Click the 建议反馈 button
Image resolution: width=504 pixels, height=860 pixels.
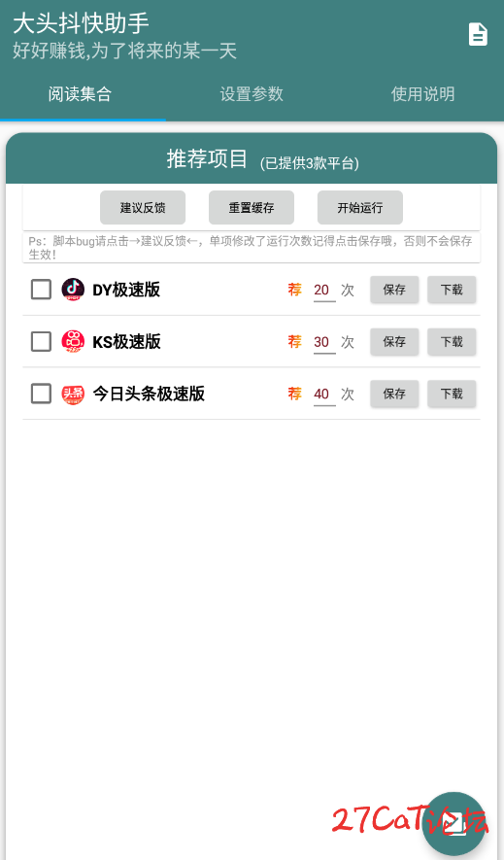[143, 208]
